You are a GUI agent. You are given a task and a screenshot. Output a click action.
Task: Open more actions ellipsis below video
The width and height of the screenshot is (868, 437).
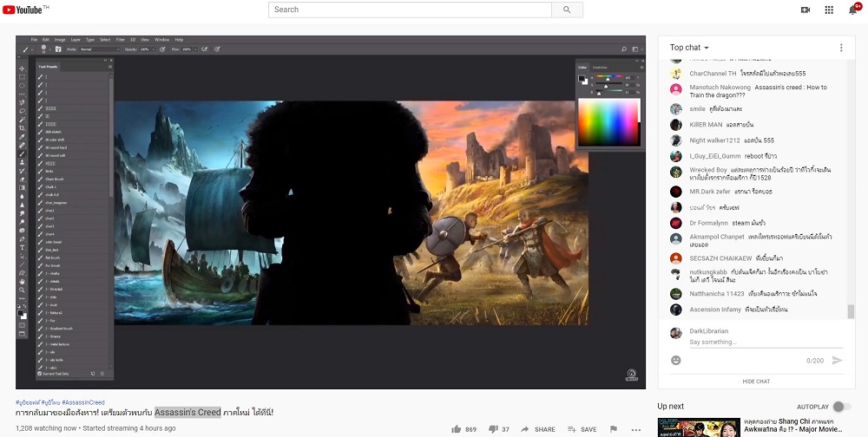(636, 429)
